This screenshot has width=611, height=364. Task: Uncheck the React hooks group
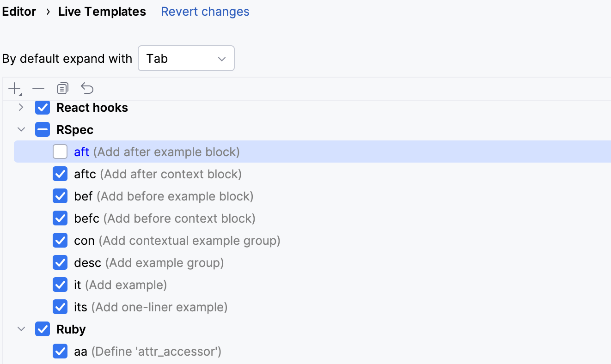[43, 107]
